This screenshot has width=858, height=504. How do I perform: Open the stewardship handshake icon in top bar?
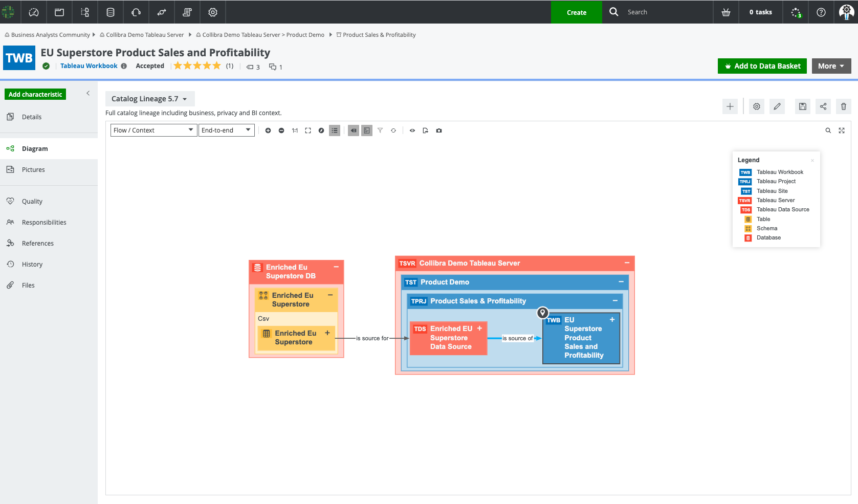162,12
